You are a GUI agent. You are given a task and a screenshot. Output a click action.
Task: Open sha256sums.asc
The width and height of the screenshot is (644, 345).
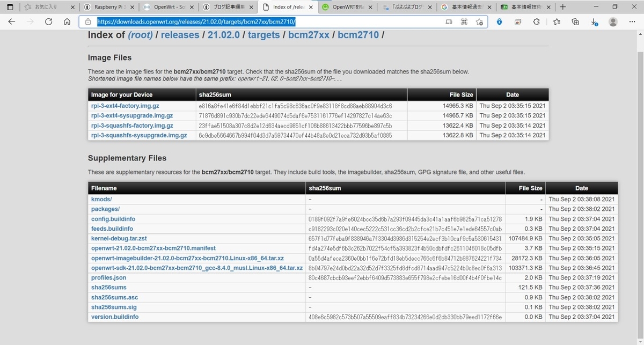click(x=114, y=297)
